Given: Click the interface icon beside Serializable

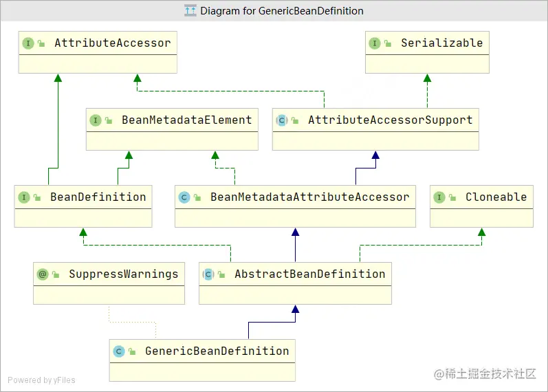Looking at the screenshot, I should 375,43.
